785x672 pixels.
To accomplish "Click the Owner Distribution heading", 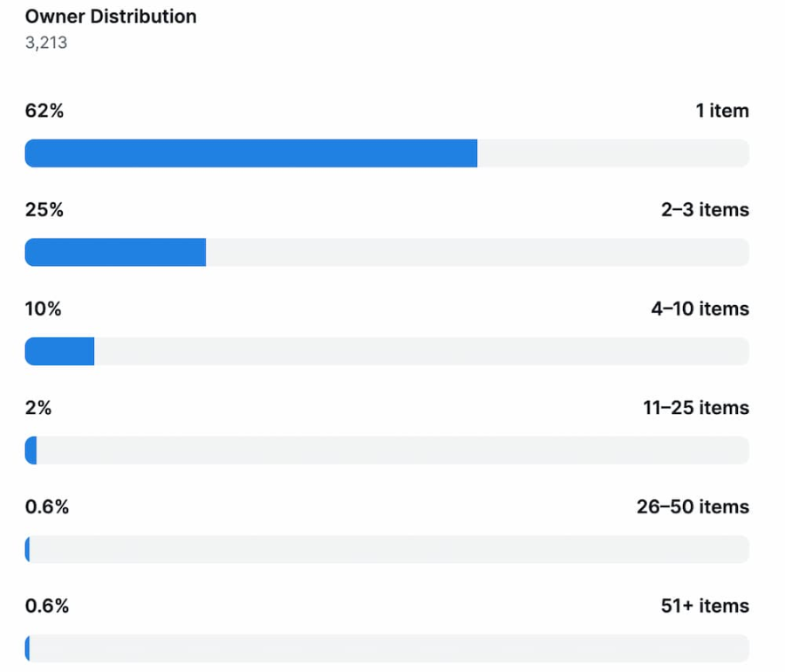I will [111, 17].
